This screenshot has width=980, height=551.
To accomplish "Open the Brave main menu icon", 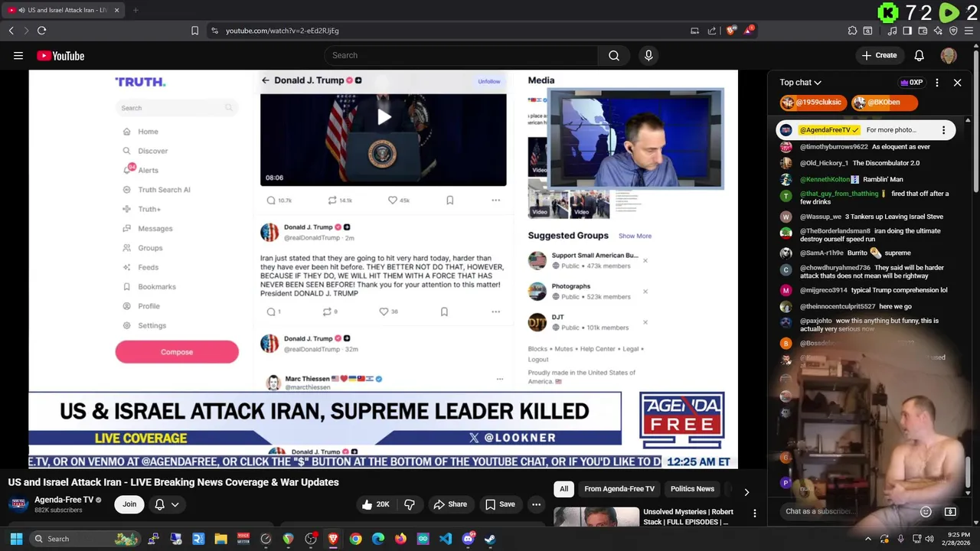I will tap(968, 31).
